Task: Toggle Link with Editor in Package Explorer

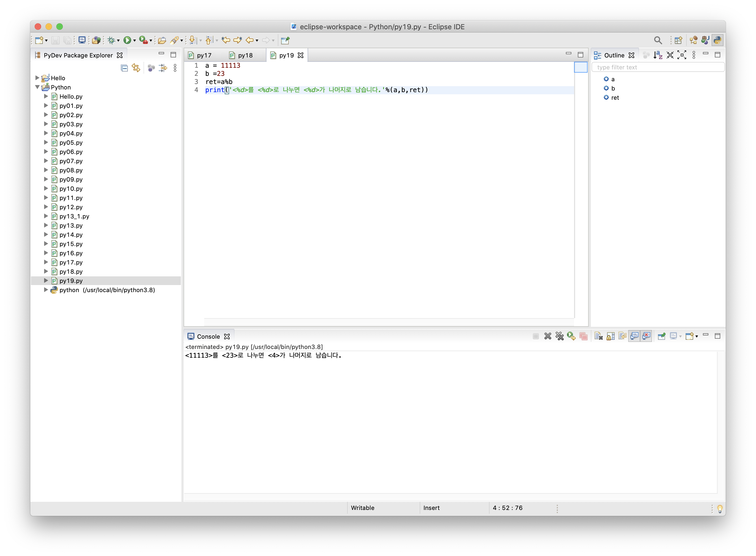Action: click(136, 68)
